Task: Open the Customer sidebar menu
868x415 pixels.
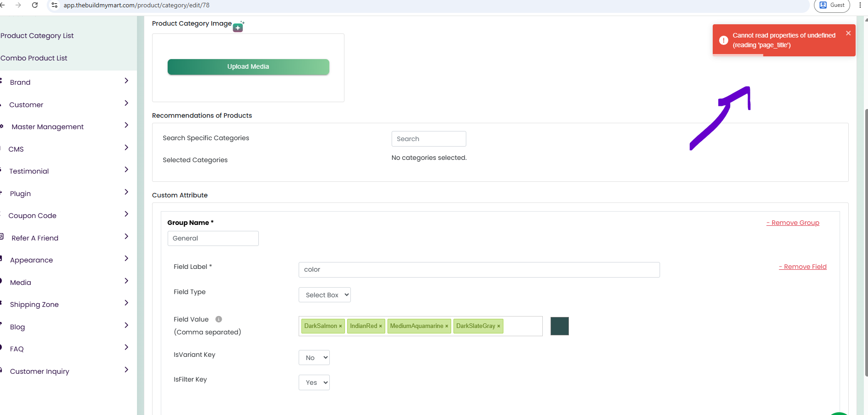Action: point(26,105)
